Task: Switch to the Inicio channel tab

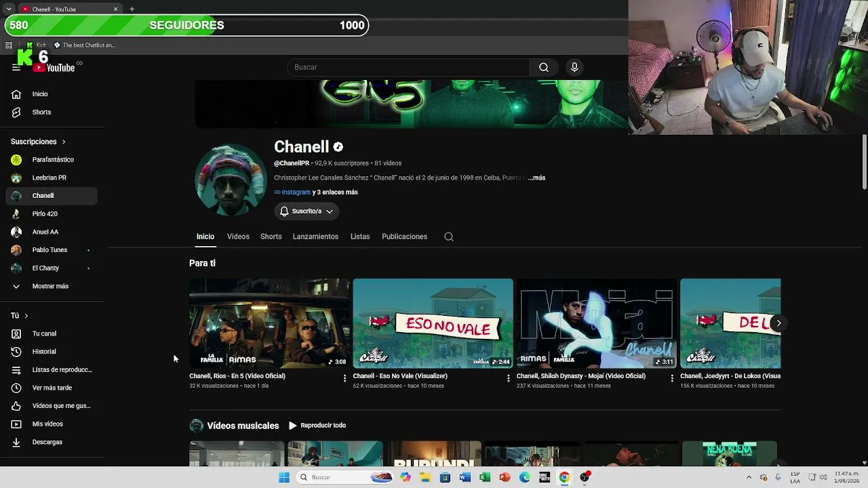Action: tap(205, 237)
